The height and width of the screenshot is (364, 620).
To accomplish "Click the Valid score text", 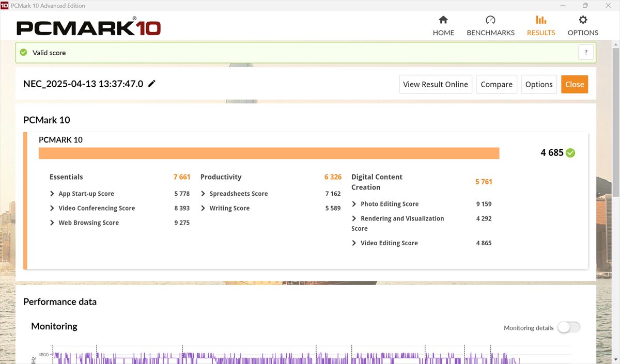I will pyautogui.click(x=49, y=53).
